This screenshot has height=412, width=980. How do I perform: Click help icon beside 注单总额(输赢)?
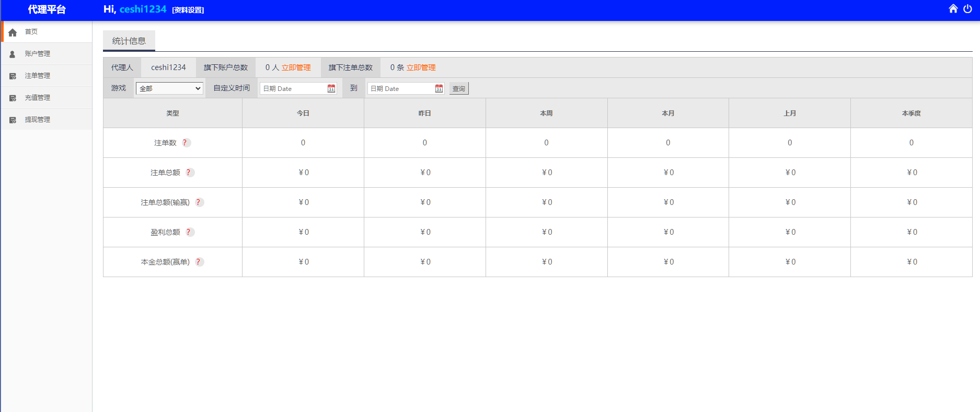198,202
